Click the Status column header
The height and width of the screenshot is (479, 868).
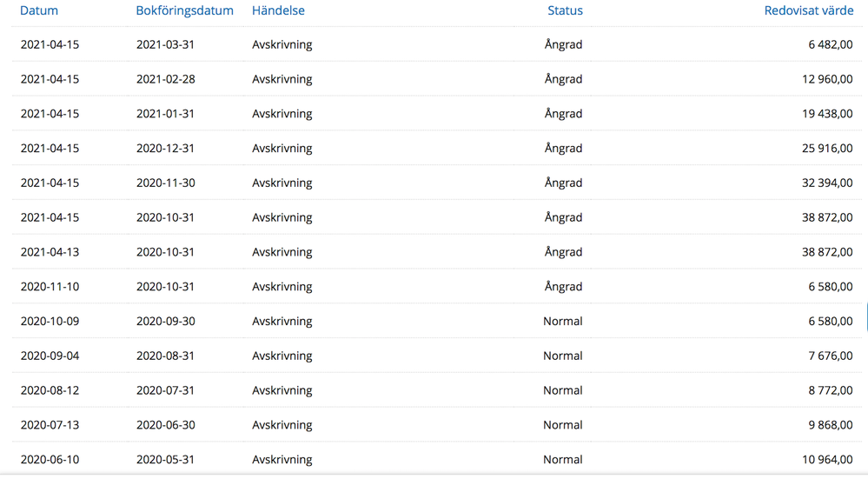click(565, 10)
